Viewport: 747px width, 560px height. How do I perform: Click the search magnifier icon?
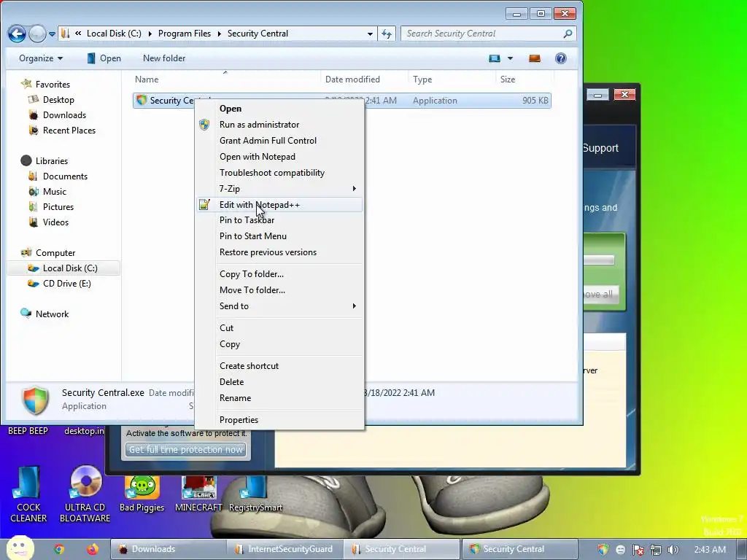(x=568, y=34)
